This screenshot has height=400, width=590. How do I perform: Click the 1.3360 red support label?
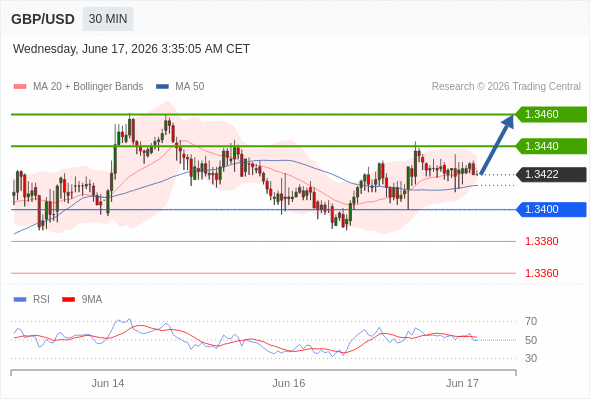(x=541, y=273)
